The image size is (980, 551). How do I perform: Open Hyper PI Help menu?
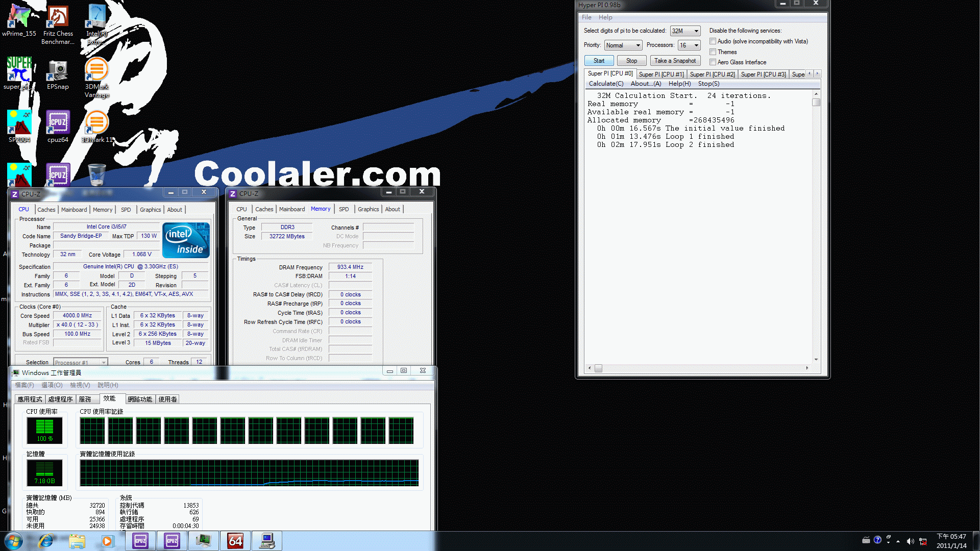pos(605,17)
